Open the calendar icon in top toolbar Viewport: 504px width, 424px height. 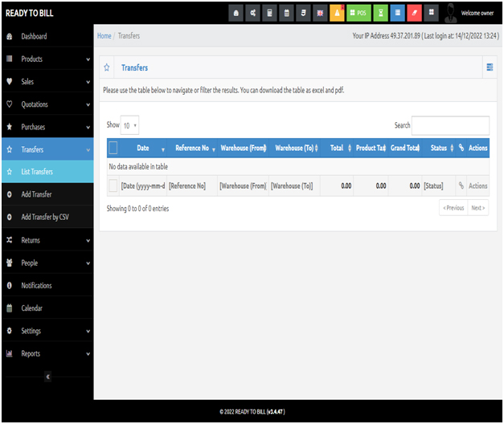pos(287,13)
